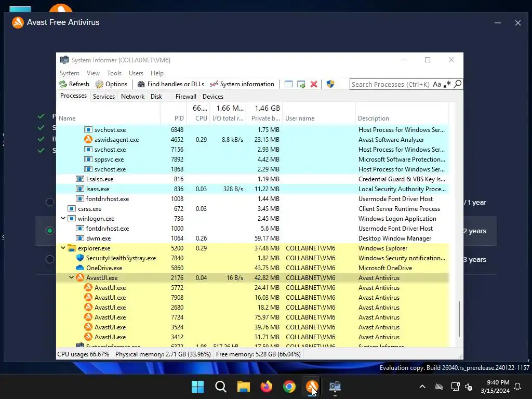
Task: Click Find handles or DLLs
Action: click(x=170, y=84)
